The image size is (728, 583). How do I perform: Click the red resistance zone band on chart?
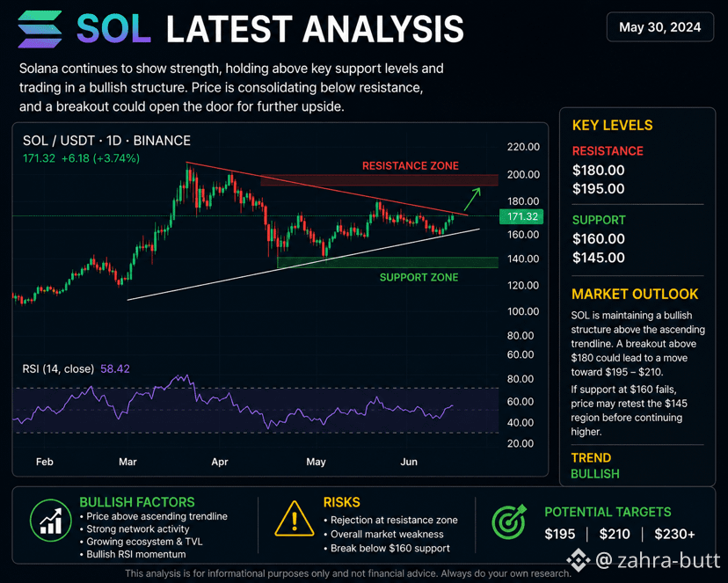pos(379,180)
